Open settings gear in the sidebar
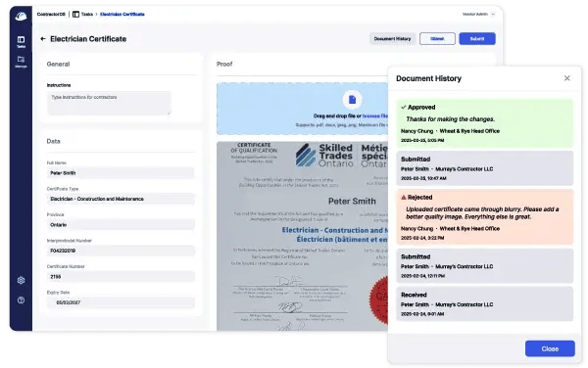The image size is (588, 368). point(21,280)
